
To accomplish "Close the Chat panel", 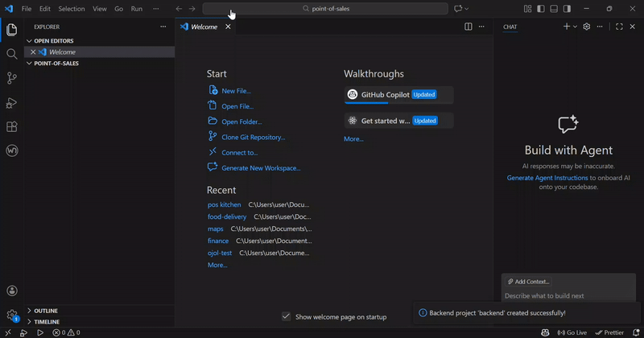I will pyautogui.click(x=633, y=27).
